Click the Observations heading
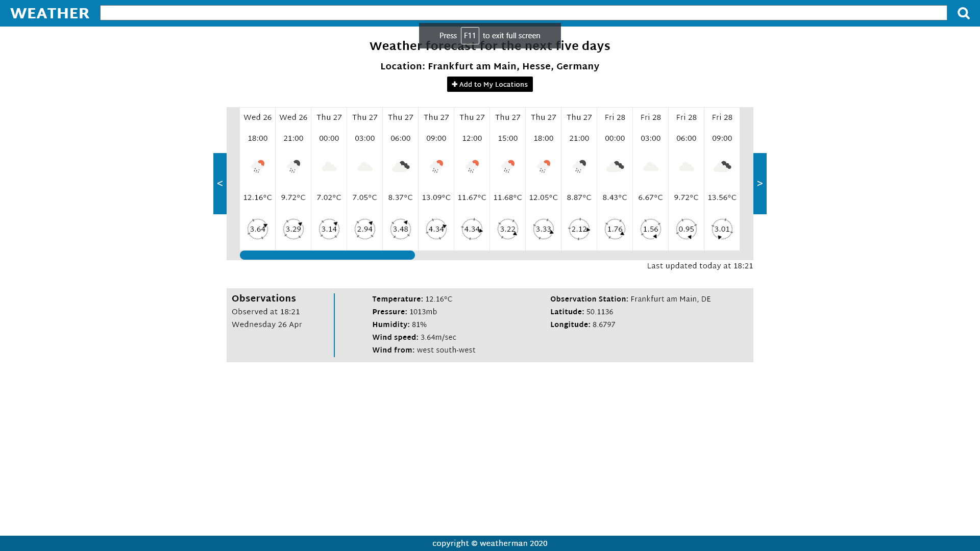This screenshot has width=980, height=551. [x=264, y=299]
